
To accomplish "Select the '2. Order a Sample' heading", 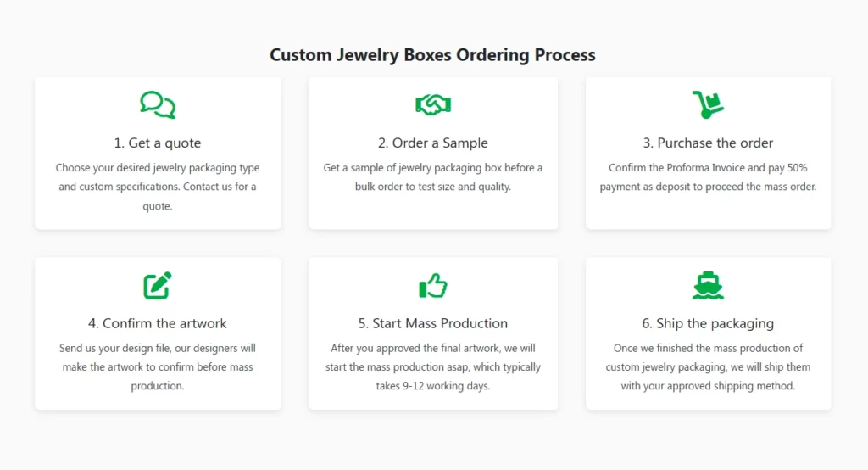I will [433, 143].
